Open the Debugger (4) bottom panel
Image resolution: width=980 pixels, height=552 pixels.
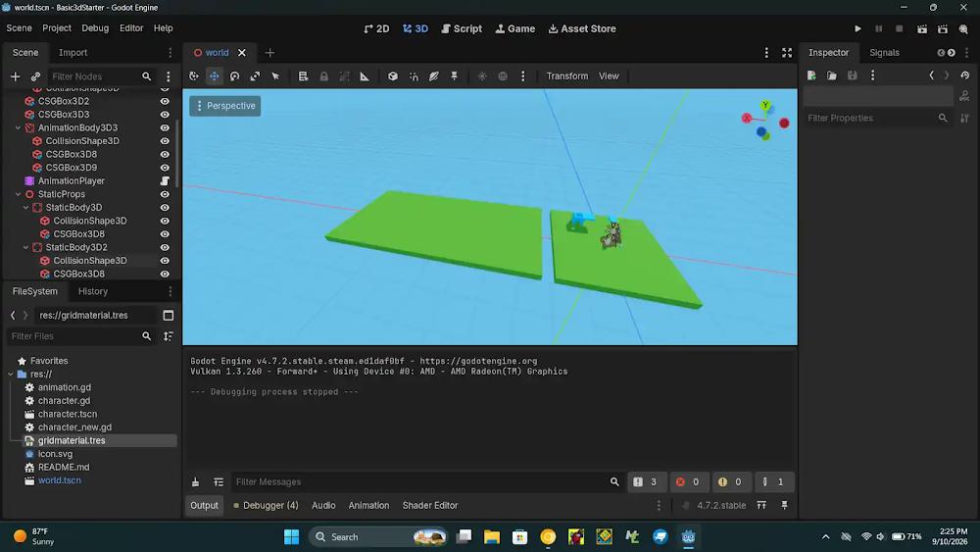pos(265,505)
